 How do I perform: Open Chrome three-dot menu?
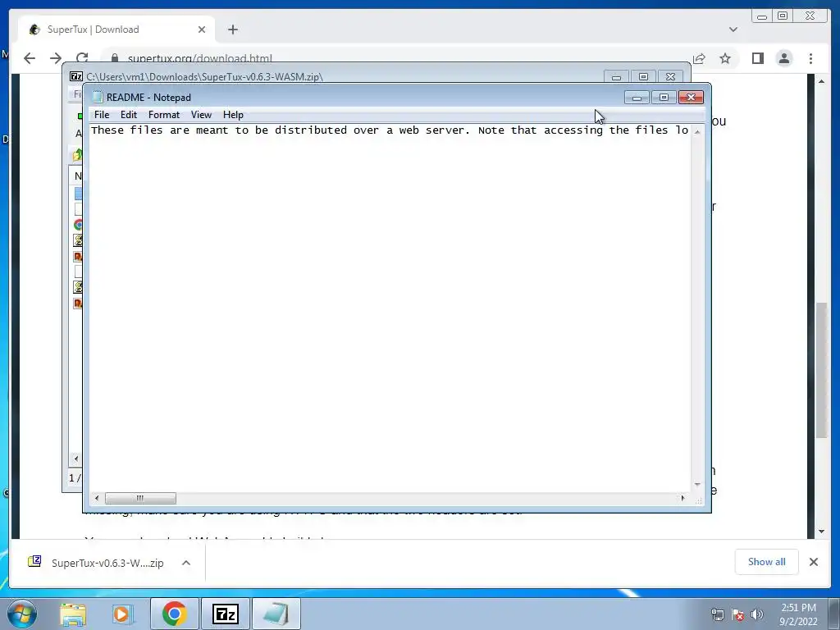(x=810, y=58)
